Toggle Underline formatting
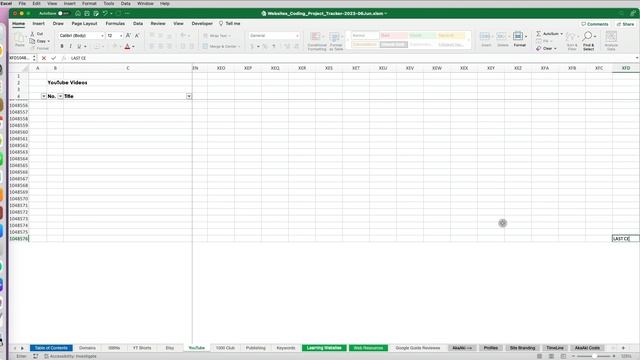Viewport: 640px width, 360px height. coord(79,46)
